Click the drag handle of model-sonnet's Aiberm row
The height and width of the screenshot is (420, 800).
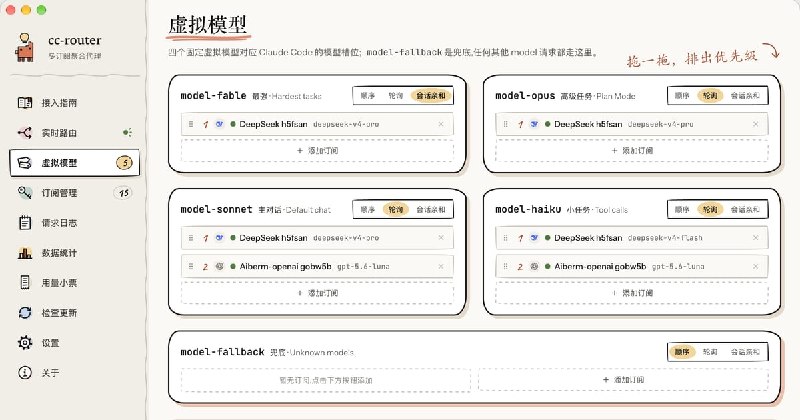pyautogui.click(x=191, y=266)
